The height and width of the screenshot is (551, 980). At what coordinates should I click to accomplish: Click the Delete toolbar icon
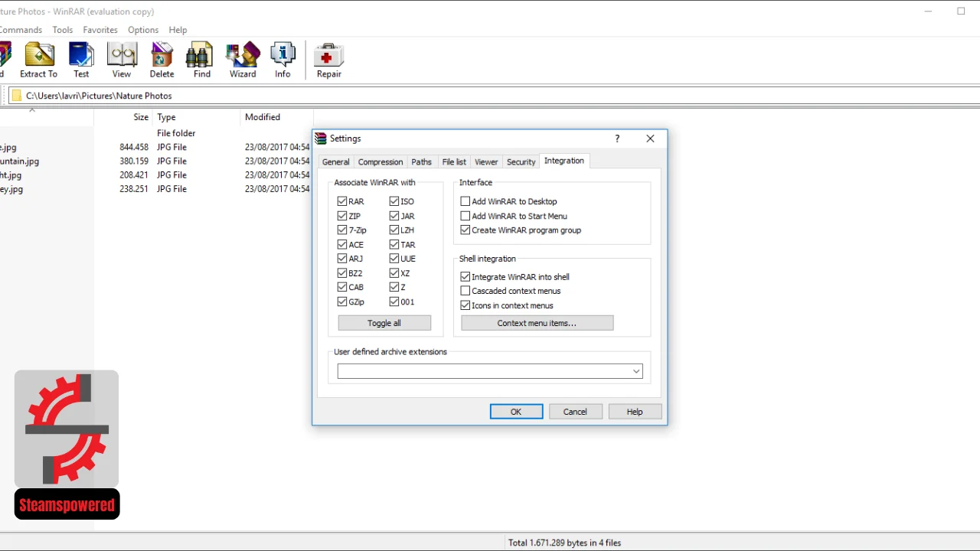pyautogui.click(x=162, y=60)
